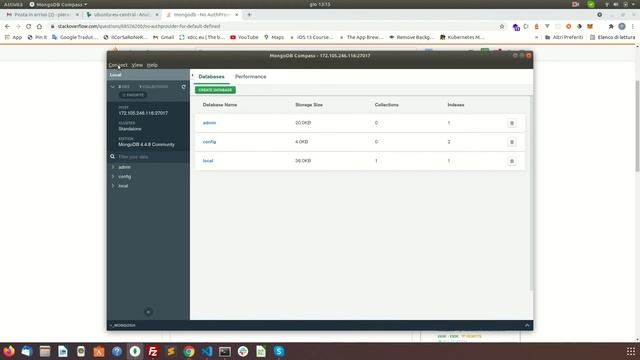Open the system status menu arrow
The width and height of the screenshot is (640, 360).
pos(634,4)
